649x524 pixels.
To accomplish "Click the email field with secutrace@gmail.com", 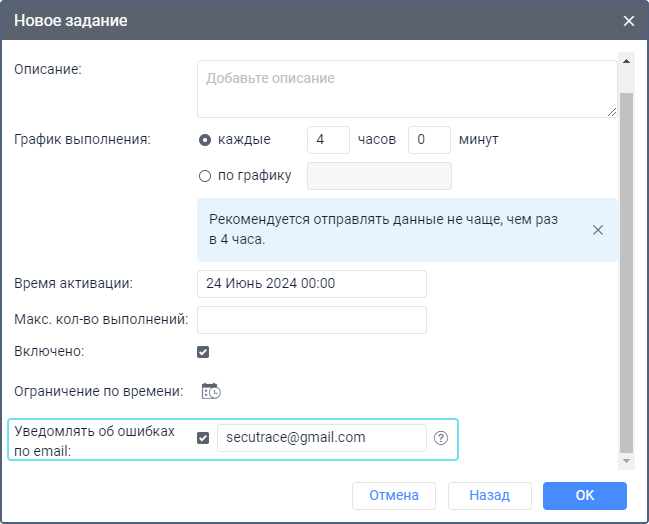I will tap(322, 438).
